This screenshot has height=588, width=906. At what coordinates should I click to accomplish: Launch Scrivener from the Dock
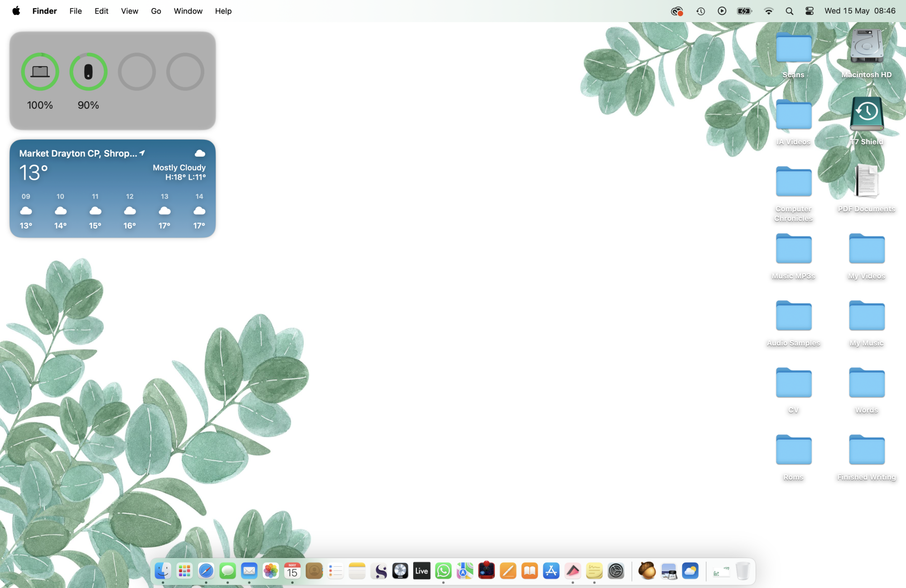(x=379, y=571)
